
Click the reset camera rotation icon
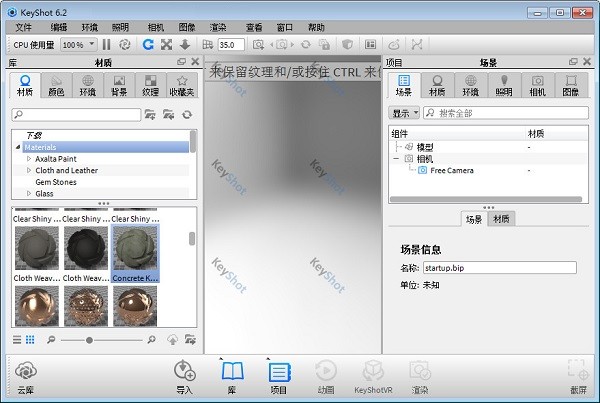[306, 45]
